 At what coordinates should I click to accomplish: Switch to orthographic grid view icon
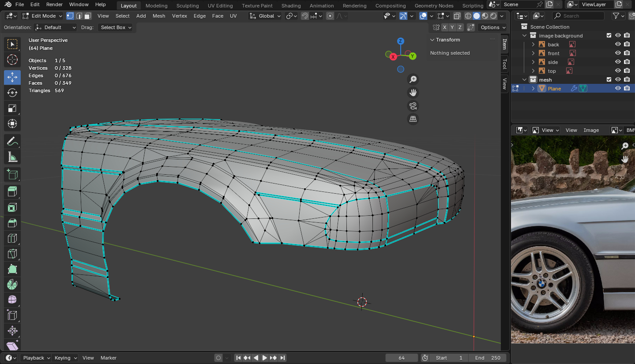(x=413, y=119)
